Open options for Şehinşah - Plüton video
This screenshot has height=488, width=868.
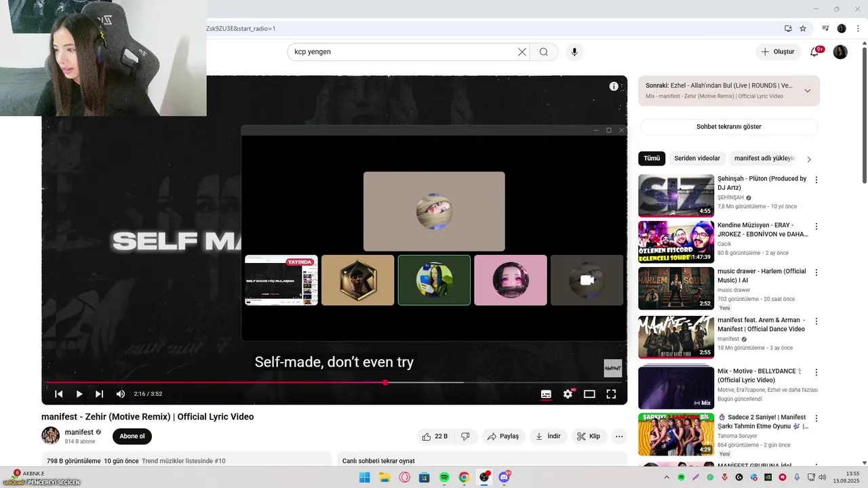(816, 180)
